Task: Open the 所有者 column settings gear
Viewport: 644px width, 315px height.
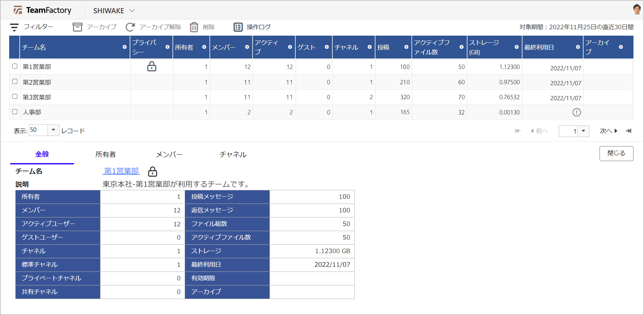Action: pyautogui.click(x=204, y=47)
